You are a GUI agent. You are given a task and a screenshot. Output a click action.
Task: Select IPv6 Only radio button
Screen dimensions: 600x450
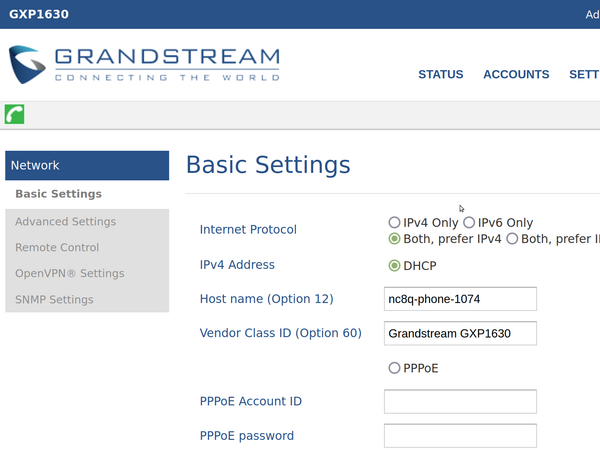469,222
